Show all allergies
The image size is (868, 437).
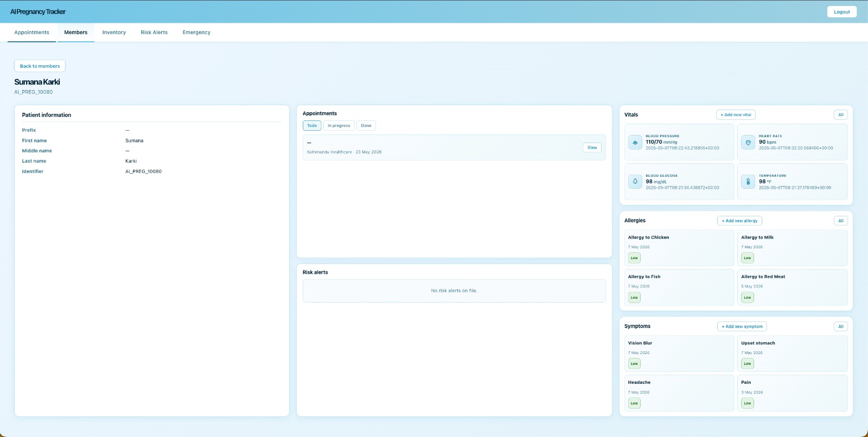[841, 221]
